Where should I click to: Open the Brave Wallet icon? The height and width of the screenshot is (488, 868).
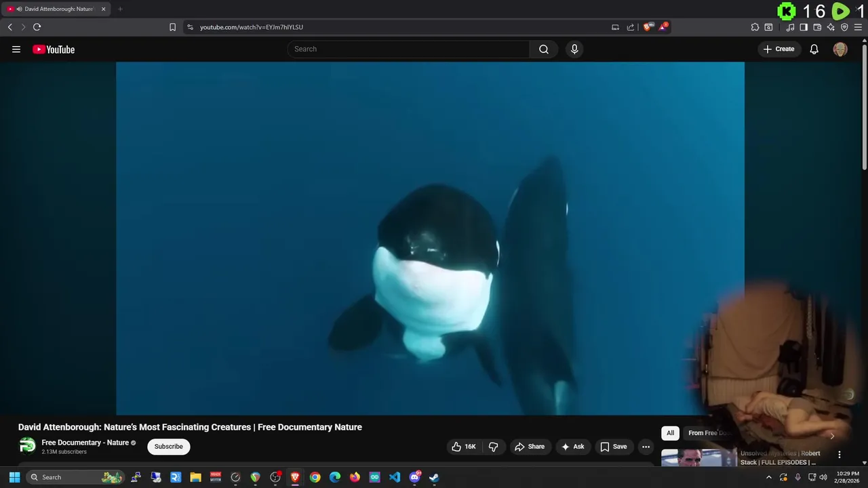click(x=817, y=27)
